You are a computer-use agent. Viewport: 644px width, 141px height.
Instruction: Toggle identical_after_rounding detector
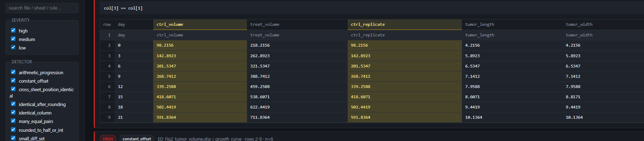[x=13, y=104]
